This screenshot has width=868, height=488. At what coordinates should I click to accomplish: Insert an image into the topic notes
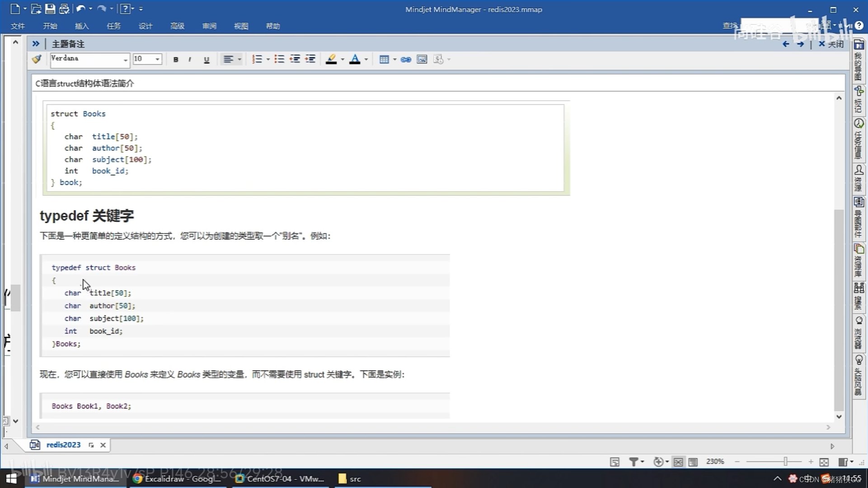(x=422, y=59)
